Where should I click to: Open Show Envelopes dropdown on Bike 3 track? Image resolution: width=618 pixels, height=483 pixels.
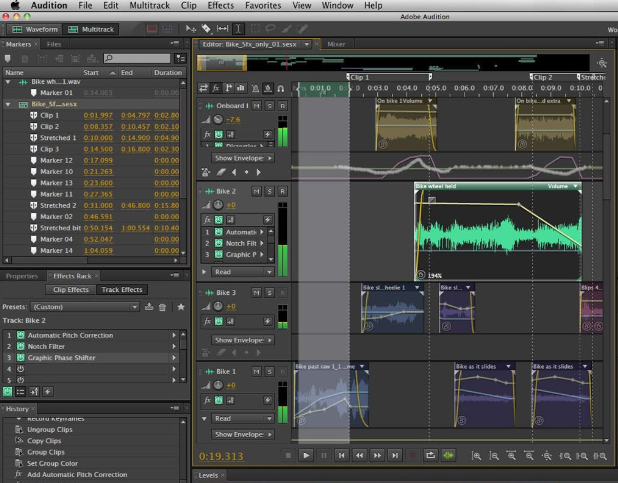(x=243, y=340)
